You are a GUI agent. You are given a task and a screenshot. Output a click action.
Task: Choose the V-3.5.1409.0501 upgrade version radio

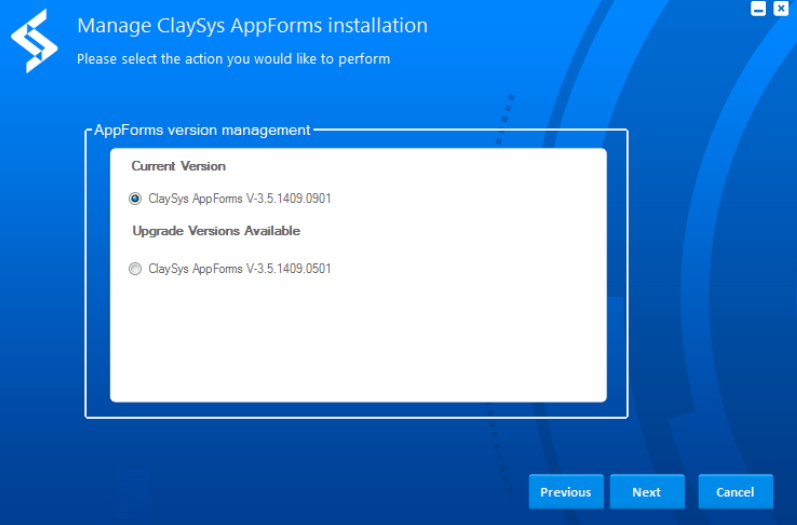pyautogui.click(x=135, y=268)
